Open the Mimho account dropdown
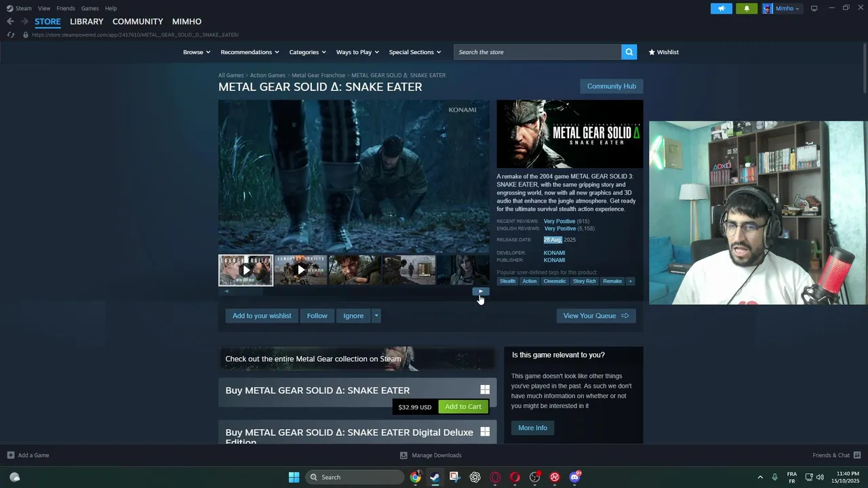Viewport: 868px width, 488px height. [781, 8]
